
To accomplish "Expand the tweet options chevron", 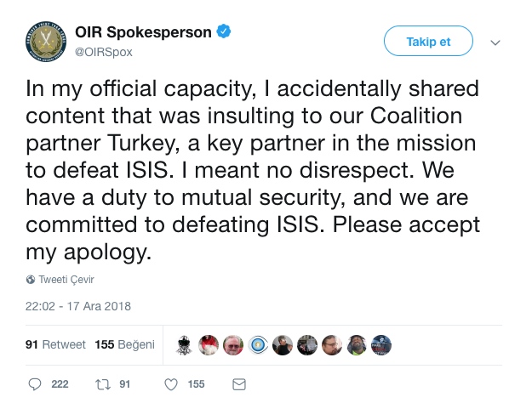I will click(496, 42).
